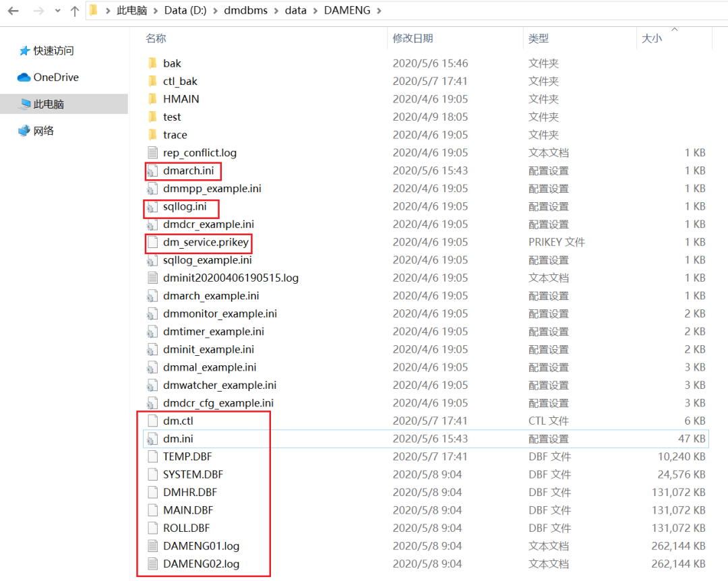This screenshot has height=581, width=728.
Task: Click date 2020/4/9 18:05 of test
Action: tap(430, 117)
